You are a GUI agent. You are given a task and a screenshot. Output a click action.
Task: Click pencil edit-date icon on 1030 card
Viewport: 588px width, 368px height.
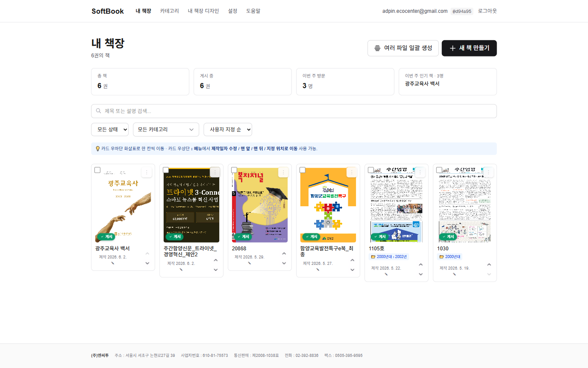(455, 274)
